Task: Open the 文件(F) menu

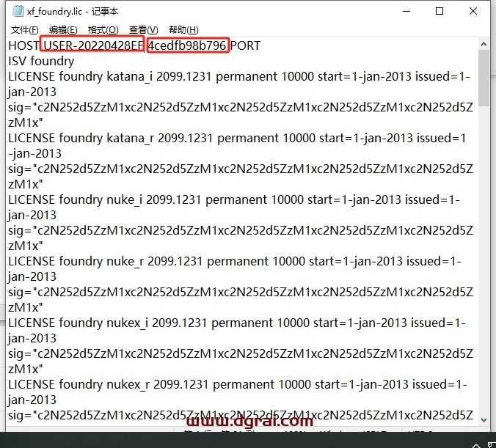Action: (25, 30)
